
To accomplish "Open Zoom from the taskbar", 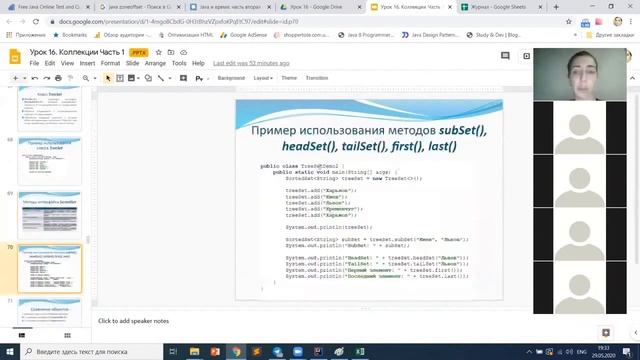I will (x=298, y=351).
